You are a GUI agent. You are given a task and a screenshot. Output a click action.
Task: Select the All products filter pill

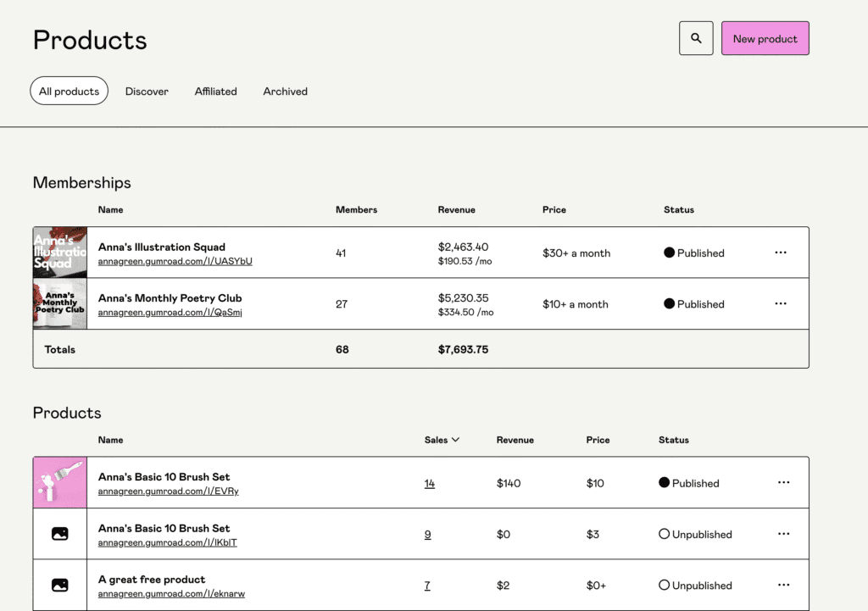[x=69, y=91]
